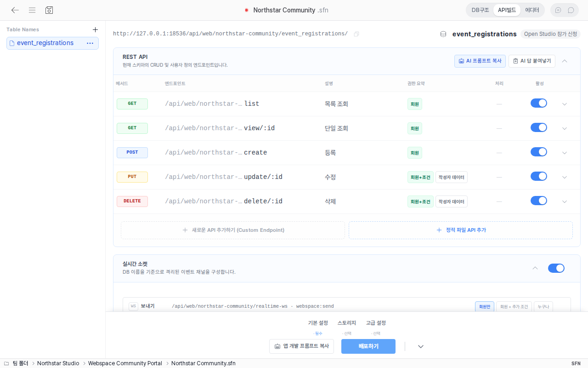Expand the view/:id endpoint row chevron
This screenshot has height=368, width=588.
(x=565, y=129)
